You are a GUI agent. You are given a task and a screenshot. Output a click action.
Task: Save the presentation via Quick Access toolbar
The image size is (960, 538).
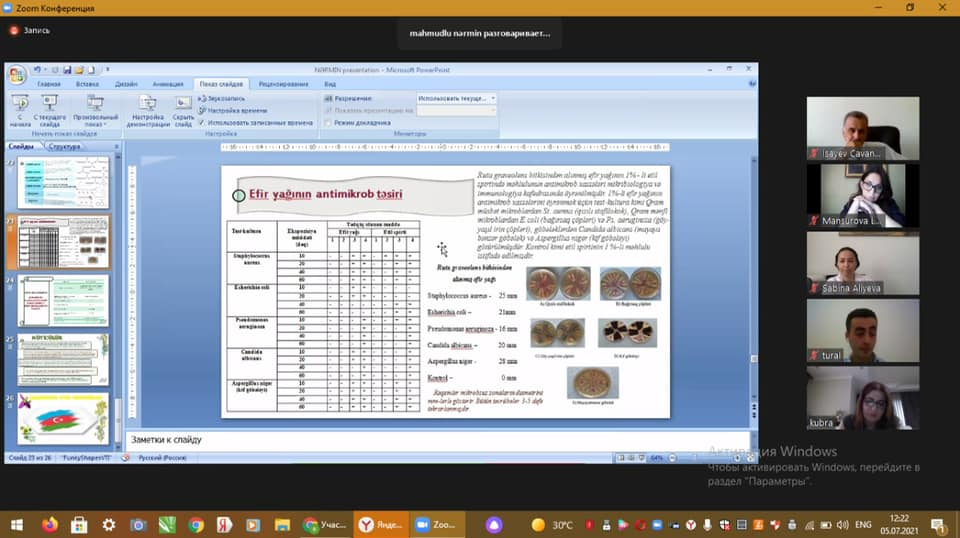pyautogui.click(x=67, y=70)
